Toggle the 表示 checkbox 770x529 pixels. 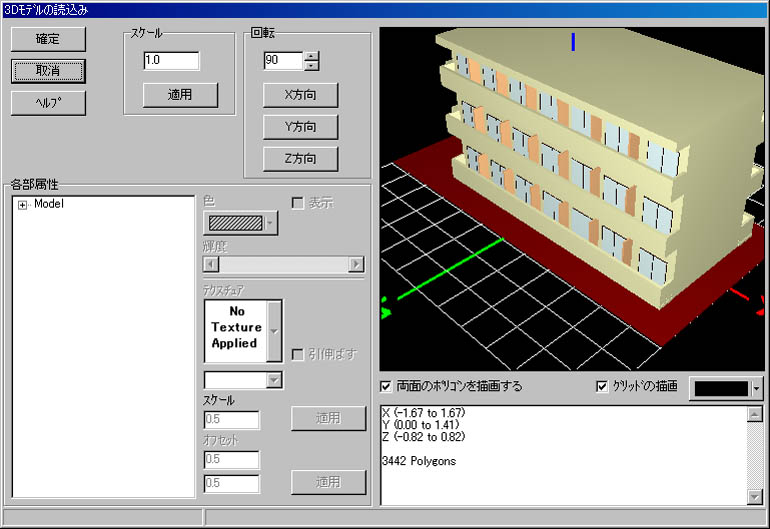point(298,203)
